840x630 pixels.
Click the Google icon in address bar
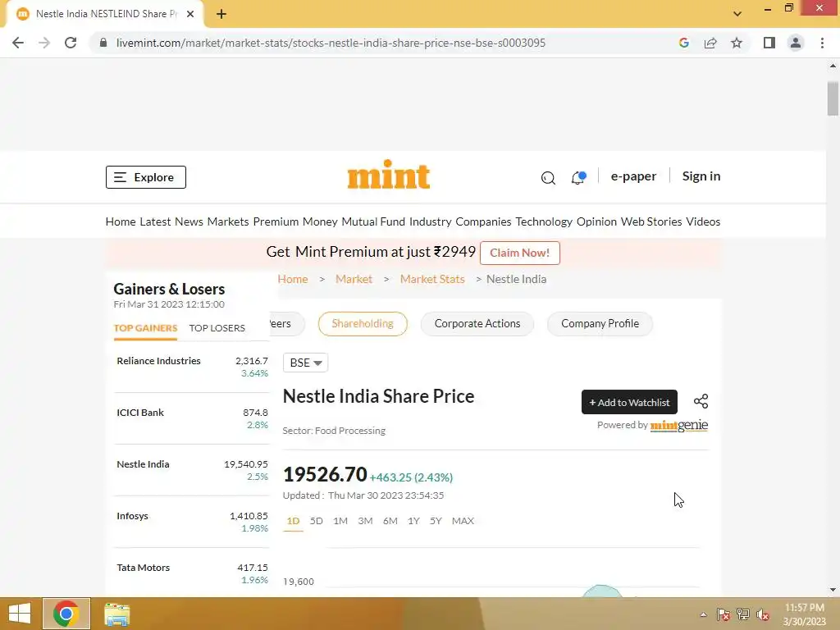click(x=683, y=43)
